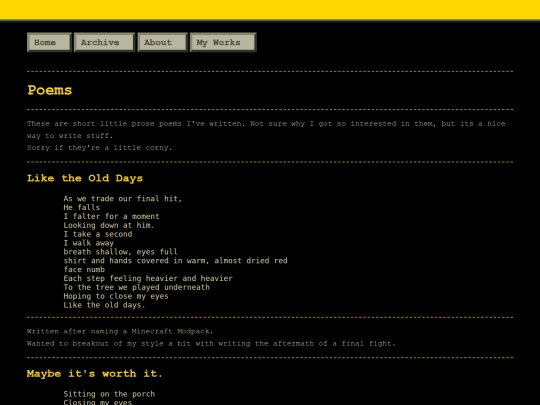Image resolution: width=540 pixels, height=405 pixels.
Task: Open the Home navigation button
Action: (49, 42)
